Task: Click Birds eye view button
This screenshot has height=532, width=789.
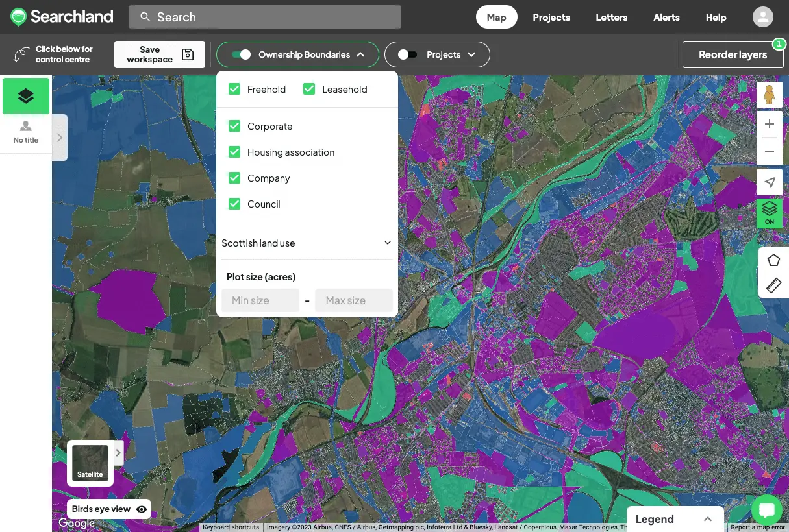Action: pyautogui.click(x=109, y=509)
